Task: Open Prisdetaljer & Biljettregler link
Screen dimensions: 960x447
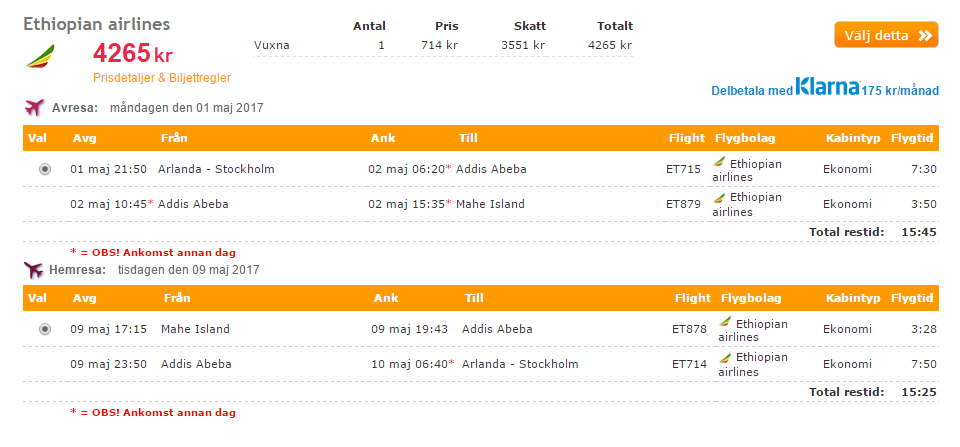Action: [x=162, y=78]
